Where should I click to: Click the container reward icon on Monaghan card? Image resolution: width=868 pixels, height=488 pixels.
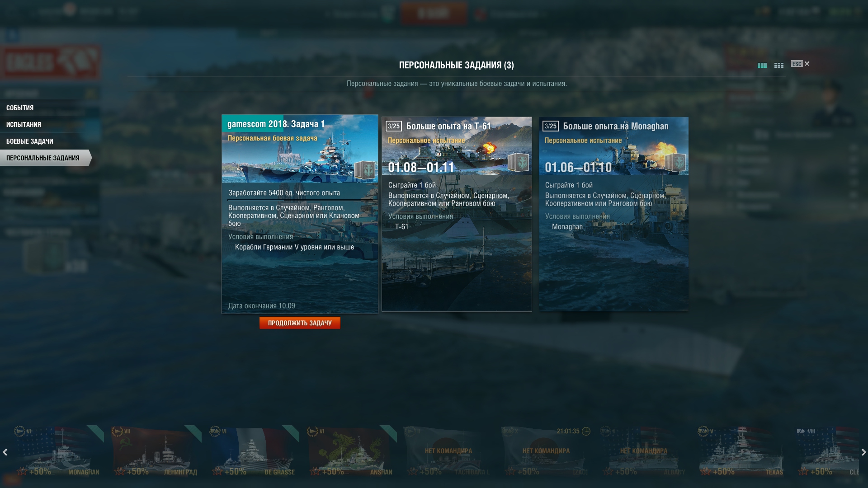pyautogui.click(x=675, y=162)
